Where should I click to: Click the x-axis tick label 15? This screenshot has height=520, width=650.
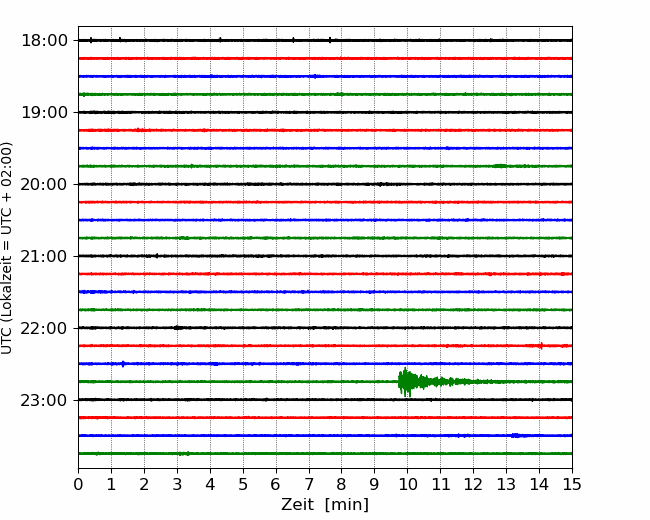pos(572,484)
